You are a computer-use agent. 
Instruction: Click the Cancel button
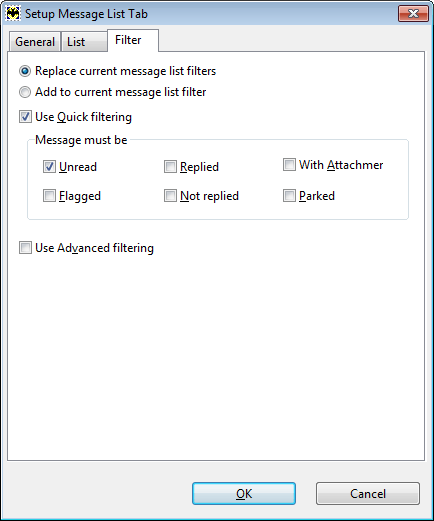point(368,494)
